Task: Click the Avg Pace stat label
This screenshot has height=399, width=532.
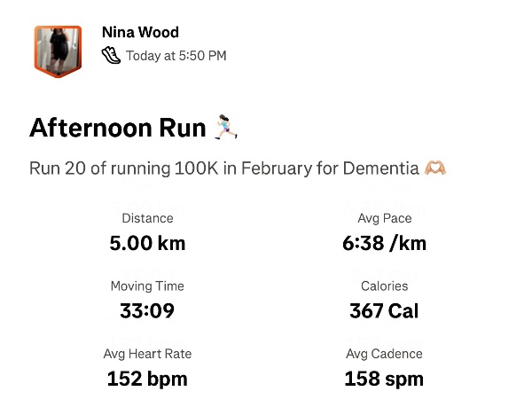Action: click(x=384, y=218)
